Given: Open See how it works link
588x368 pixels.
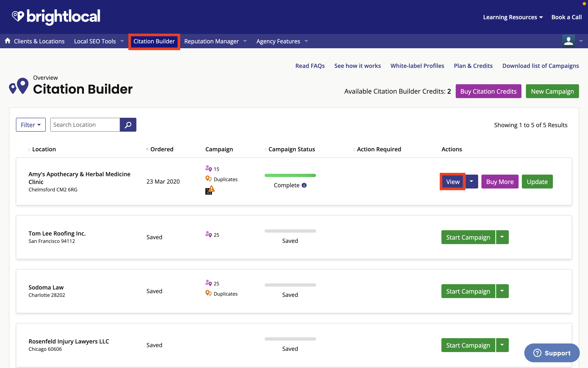Looking at the screenshot, I should [x=357, y=66].
